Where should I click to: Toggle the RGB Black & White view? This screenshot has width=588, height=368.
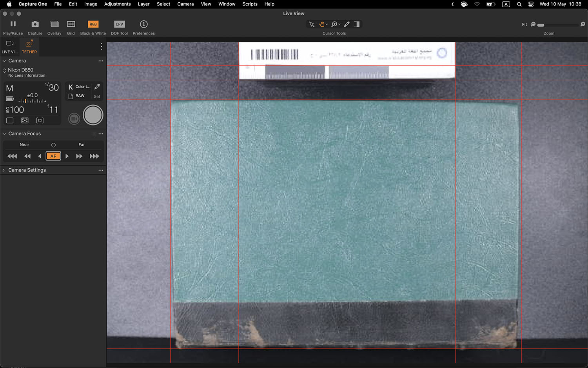(x=93, y=24)
